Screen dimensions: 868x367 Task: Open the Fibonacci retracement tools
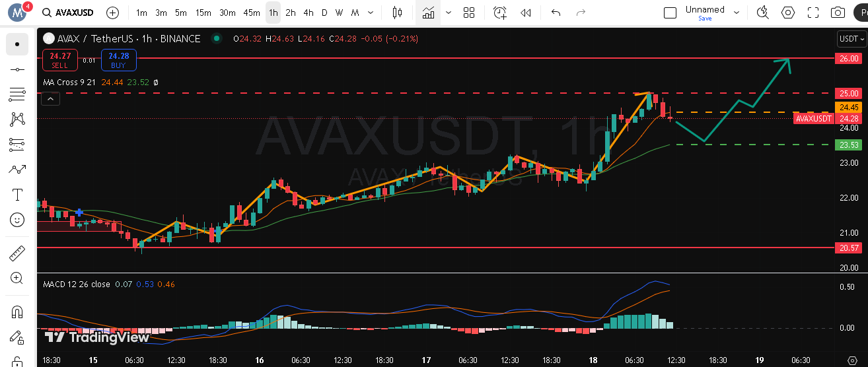[x=17, y=94]
